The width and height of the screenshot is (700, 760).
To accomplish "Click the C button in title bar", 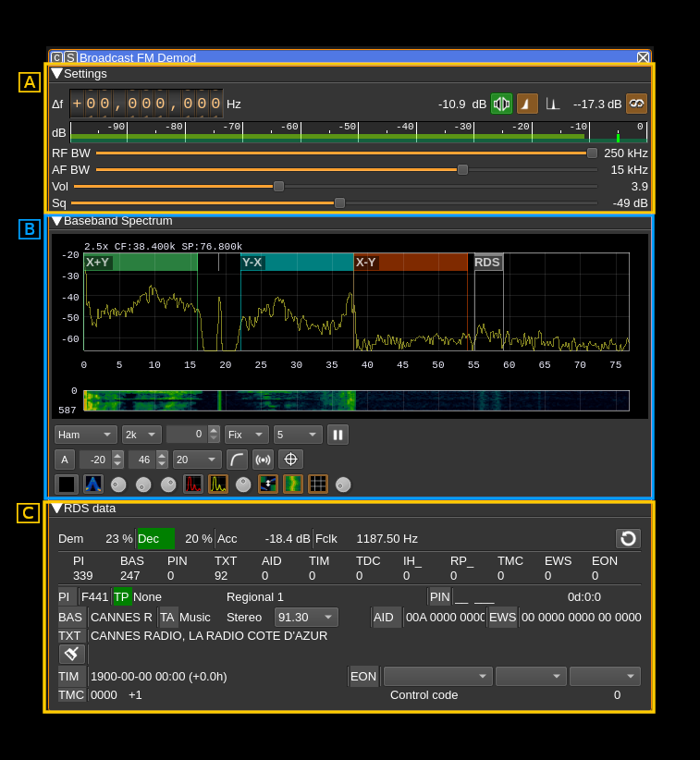I will pyautogui.click(x=56, y=57).
